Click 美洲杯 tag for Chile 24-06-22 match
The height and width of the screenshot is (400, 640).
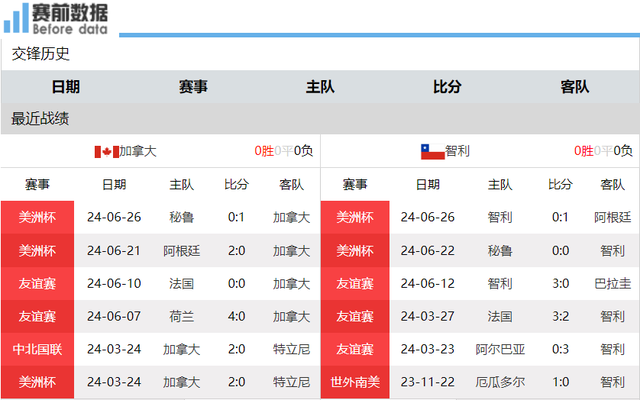[x=355, y=251]
